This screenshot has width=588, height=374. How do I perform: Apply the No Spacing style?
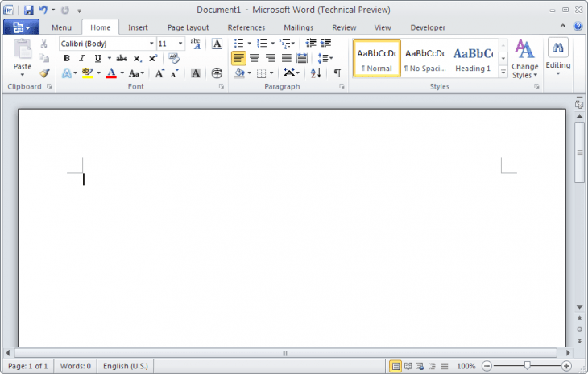click(425, 59)
